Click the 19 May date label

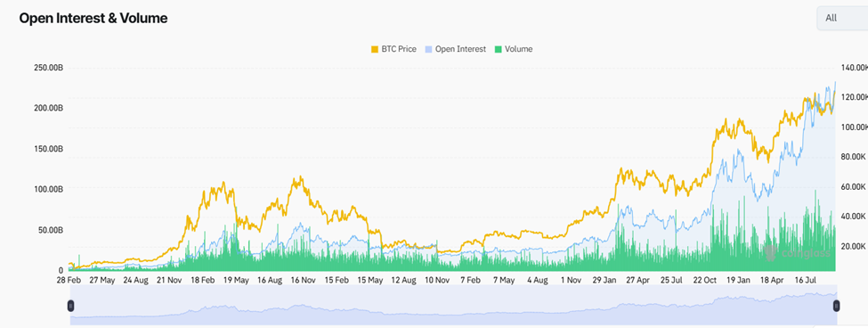(x=237, y=281)
